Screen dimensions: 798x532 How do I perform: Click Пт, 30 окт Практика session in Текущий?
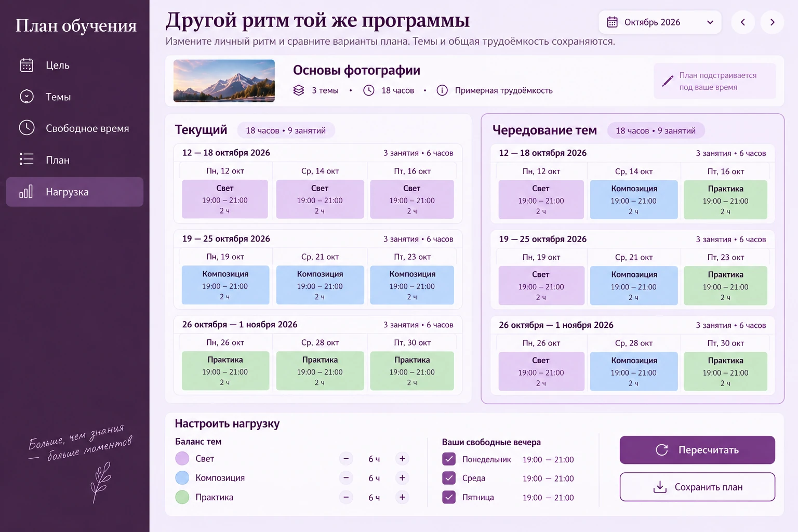pos(412,371)
